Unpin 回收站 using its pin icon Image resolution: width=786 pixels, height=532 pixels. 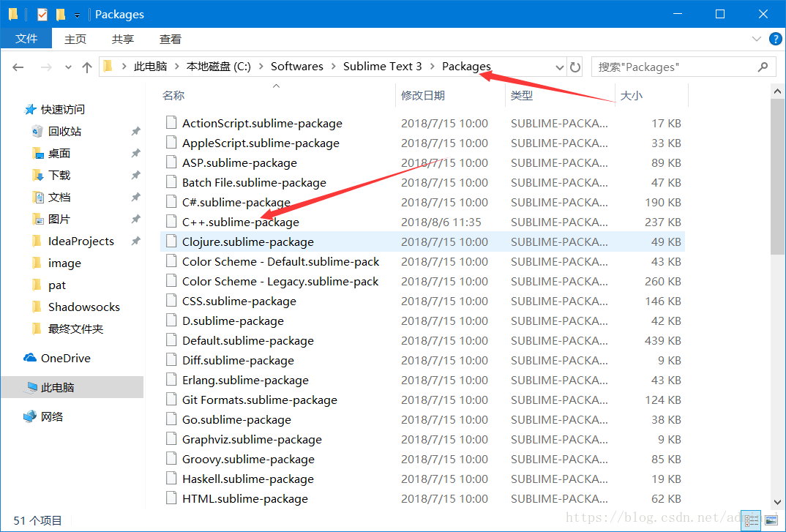click(135, 132)
